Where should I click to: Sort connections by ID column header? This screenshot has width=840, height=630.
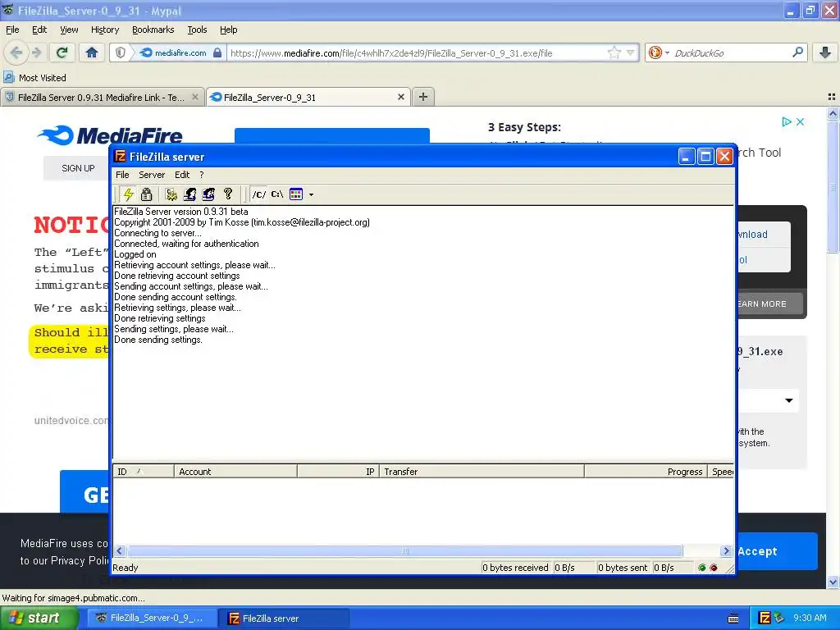pos(143,472)
